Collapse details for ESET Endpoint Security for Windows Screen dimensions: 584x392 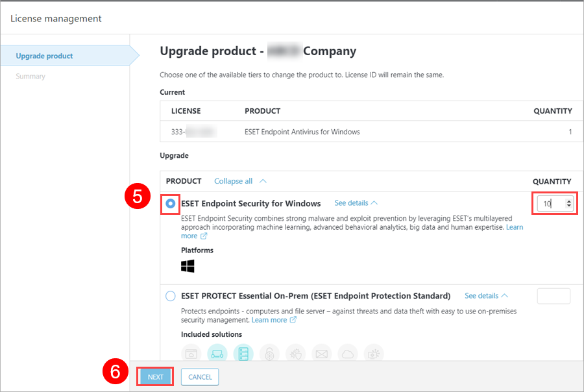point(356,203)
